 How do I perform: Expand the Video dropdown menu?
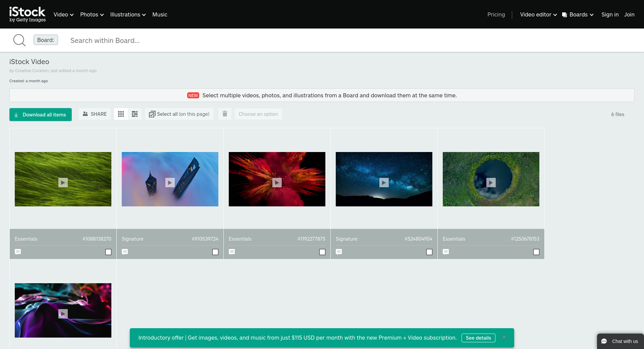pos(63,14)
